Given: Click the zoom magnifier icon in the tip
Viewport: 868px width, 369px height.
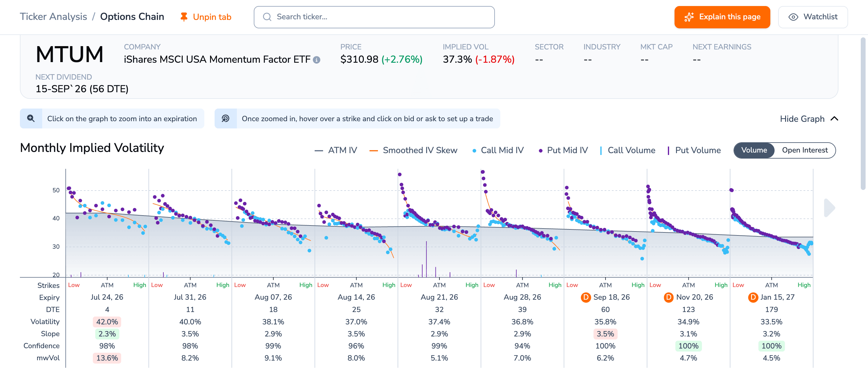Looking at the screenshot, I should coord(31,118).
